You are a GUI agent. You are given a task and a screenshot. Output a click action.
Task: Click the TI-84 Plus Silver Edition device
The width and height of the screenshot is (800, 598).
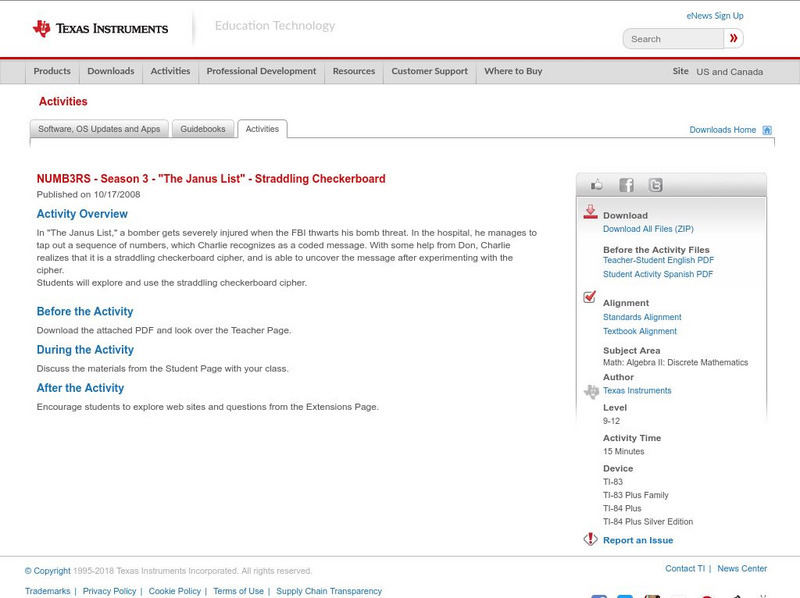click(x=648, y=522)
